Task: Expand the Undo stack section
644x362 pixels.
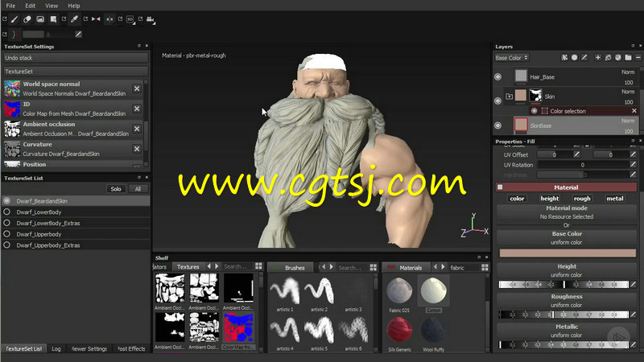Action: (x=76, y=58)
